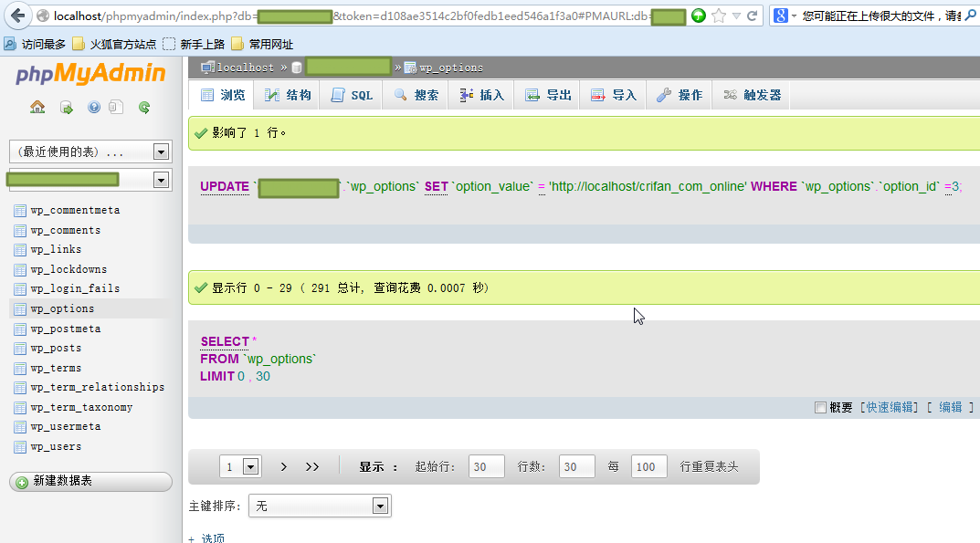
Task: Open the documentation pages icon in sidebar
Action: pos(116,108)
